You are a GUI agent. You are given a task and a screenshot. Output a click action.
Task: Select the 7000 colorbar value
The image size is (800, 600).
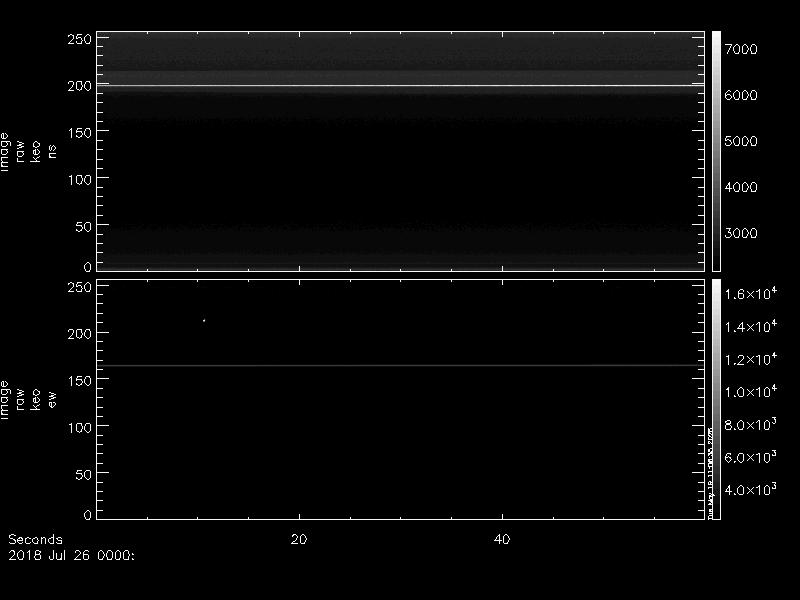pyautogui.click(x=741, y=49)
